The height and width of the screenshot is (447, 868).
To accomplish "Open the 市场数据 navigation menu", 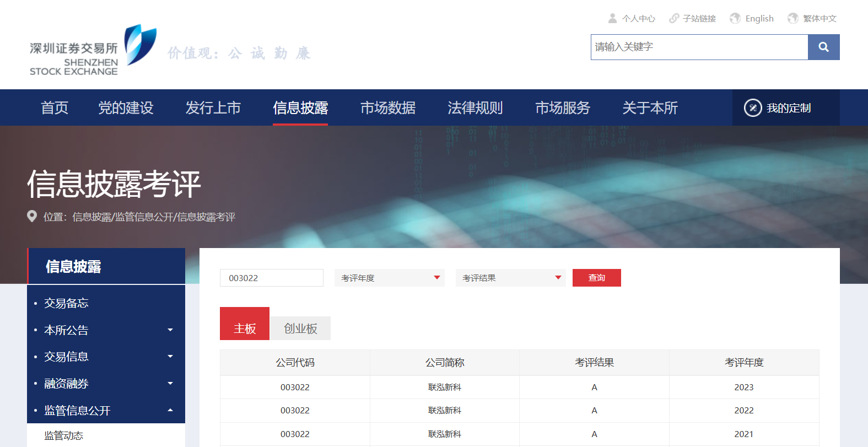I will click(387, 108).
